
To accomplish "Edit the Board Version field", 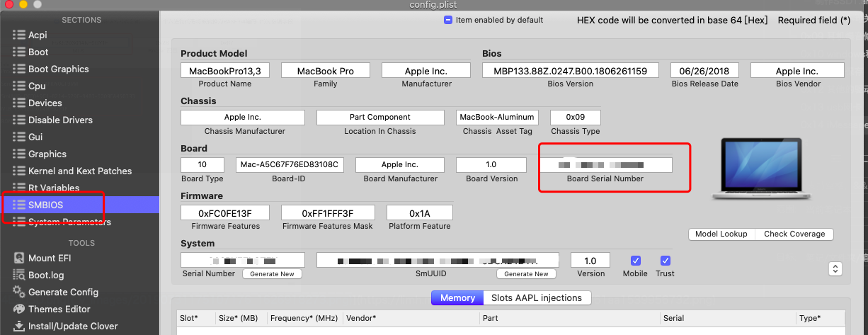I will point(491,165).
